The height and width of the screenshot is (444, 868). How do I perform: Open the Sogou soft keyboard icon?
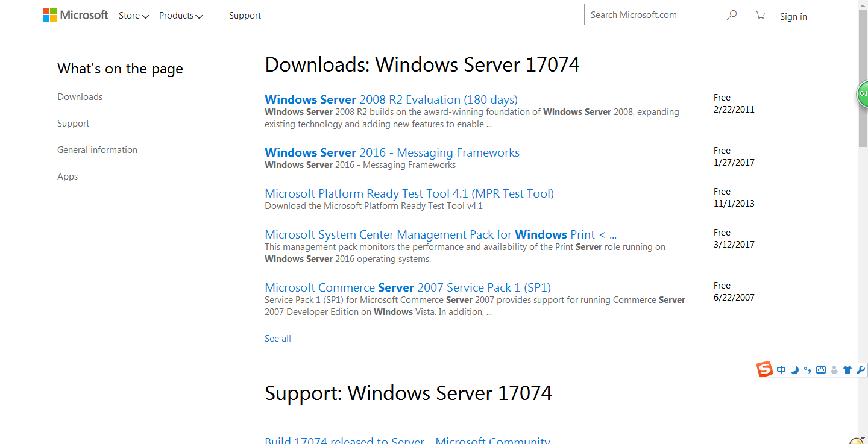pyautogui.click(x=821, y=370)
